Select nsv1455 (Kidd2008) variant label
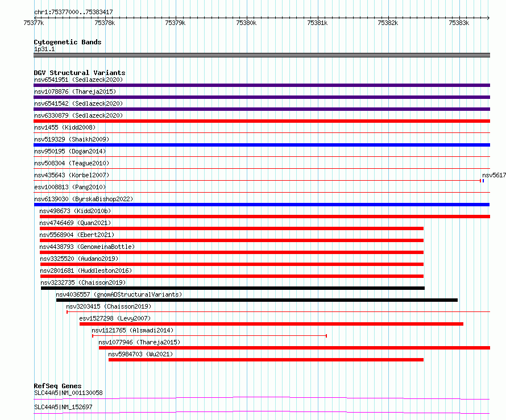Viewport: 506px width, 420px height. coord(65,127)
